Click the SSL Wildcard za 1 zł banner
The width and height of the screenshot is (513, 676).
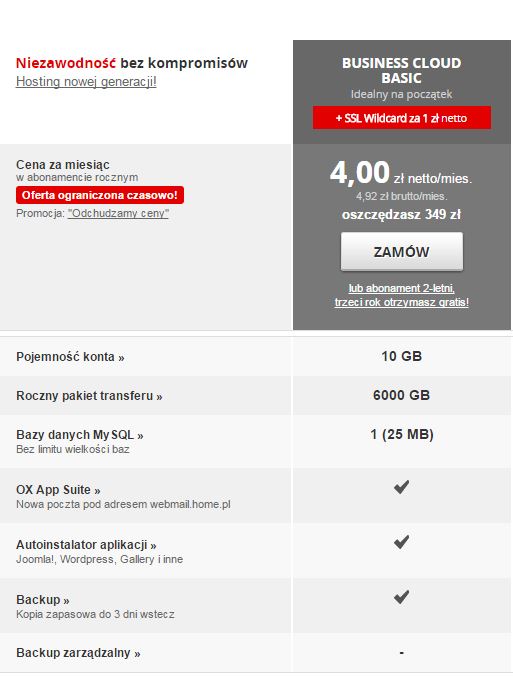401,118
